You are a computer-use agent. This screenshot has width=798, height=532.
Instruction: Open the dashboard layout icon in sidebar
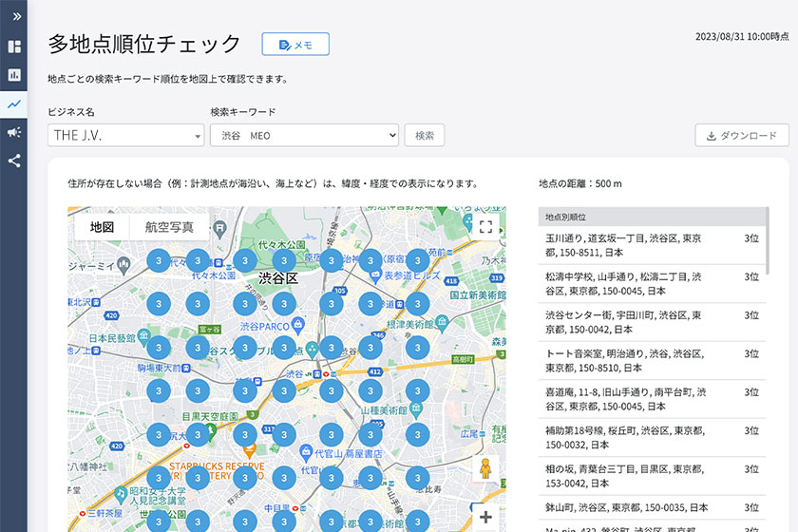(x=14, y=47)
